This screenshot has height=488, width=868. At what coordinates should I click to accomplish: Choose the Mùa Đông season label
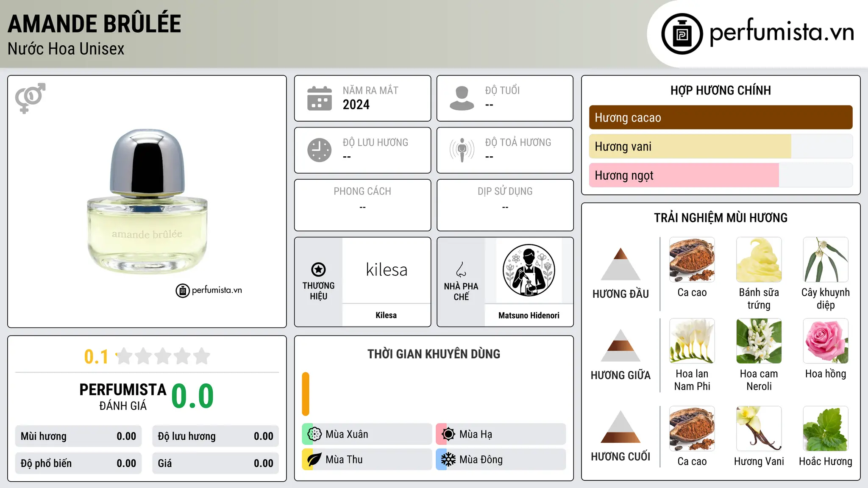[481, 460]
